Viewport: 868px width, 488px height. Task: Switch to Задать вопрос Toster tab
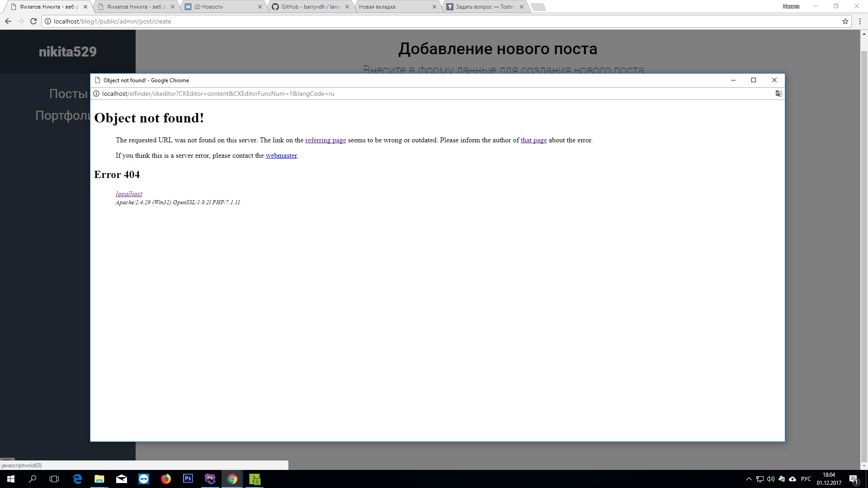pyautogui.click(x=486, y=7)
